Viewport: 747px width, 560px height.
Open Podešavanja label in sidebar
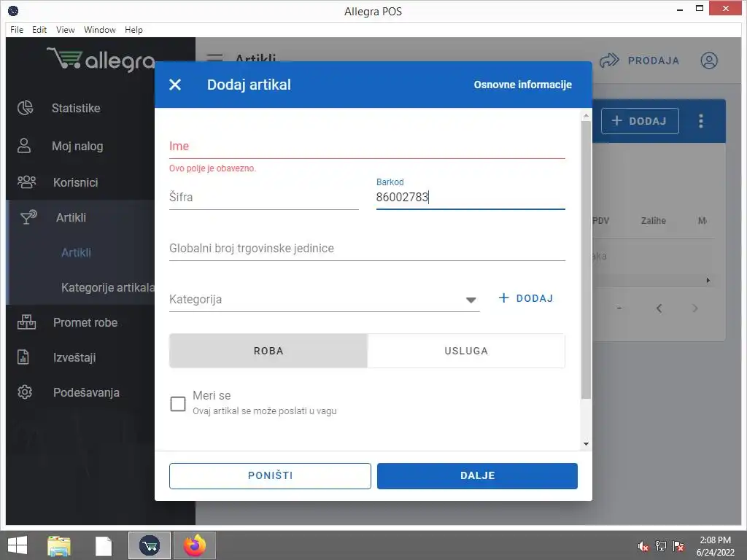click(86, 392)
